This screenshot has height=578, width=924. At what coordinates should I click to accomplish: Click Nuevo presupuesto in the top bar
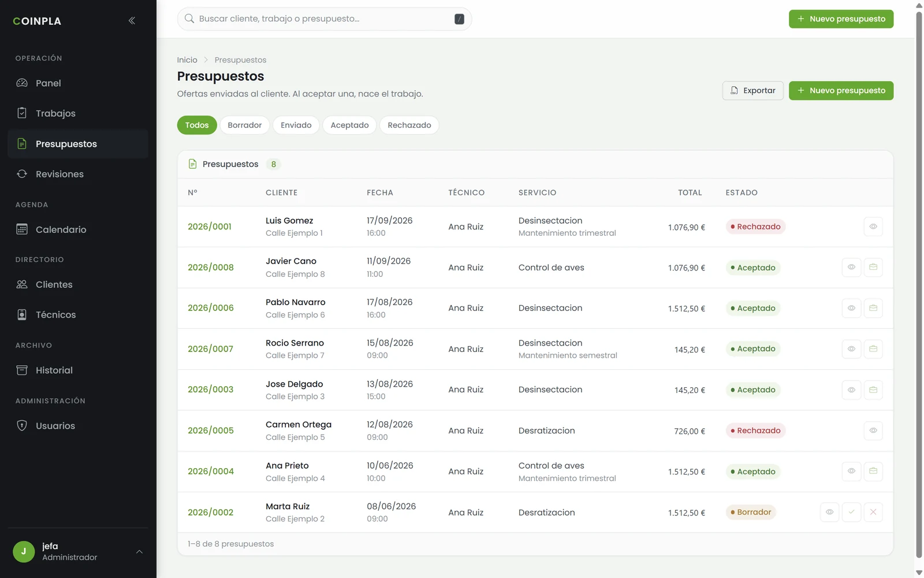(x=841, y=19)
